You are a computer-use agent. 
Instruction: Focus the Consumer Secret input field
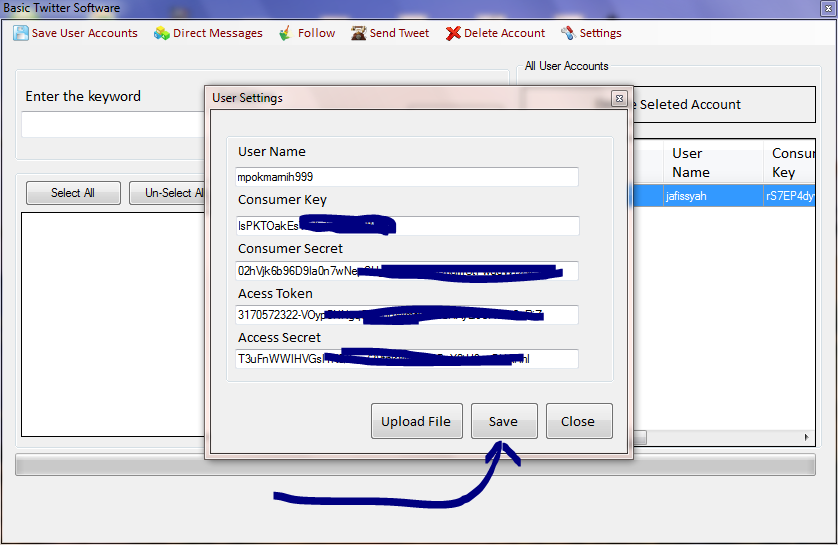[x=407, y=271]
